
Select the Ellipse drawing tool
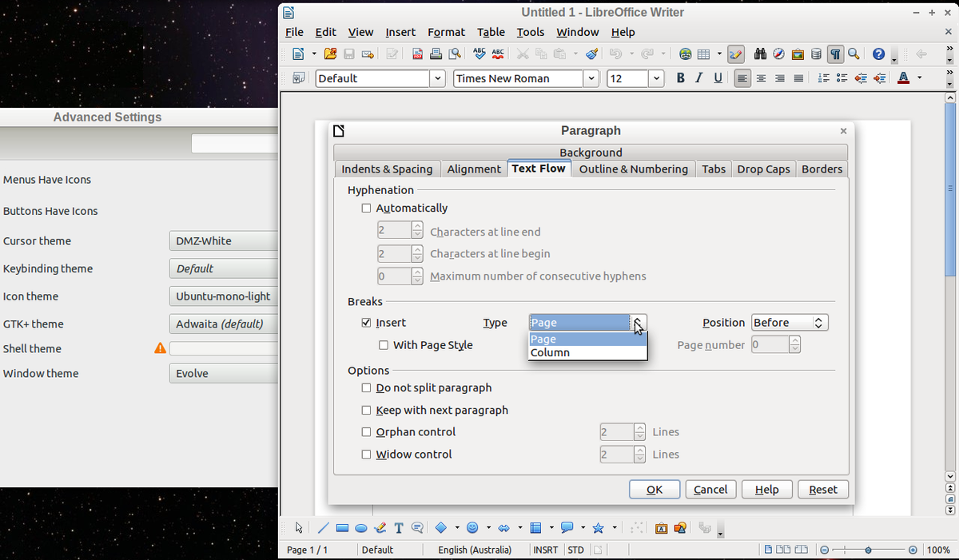pos(361,528)
